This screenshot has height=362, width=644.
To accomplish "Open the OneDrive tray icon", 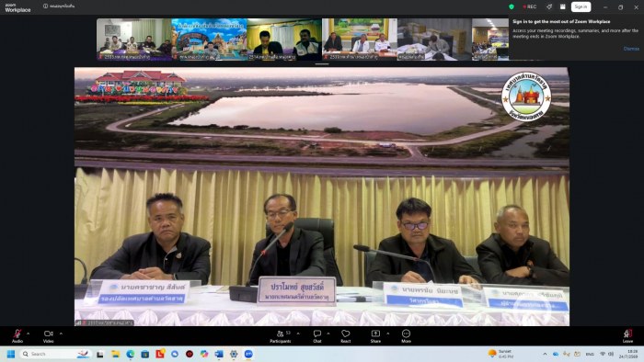I will pos(556,355).
